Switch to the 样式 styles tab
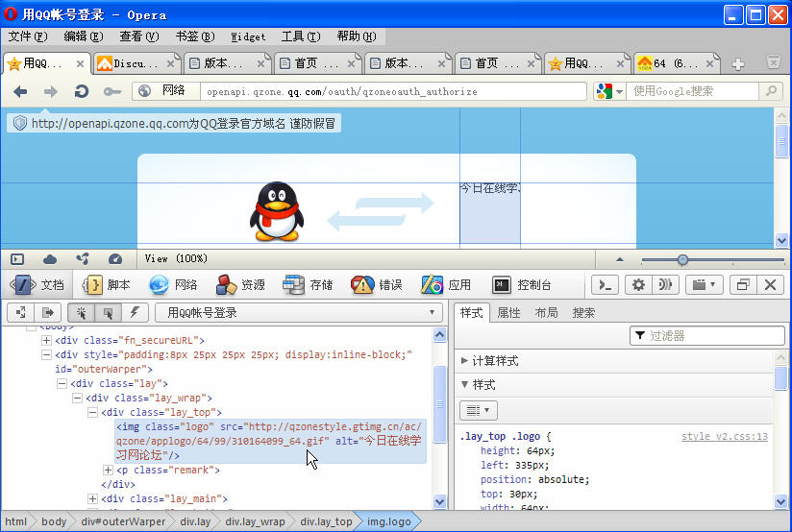792x532 pixels. (472, 313)
